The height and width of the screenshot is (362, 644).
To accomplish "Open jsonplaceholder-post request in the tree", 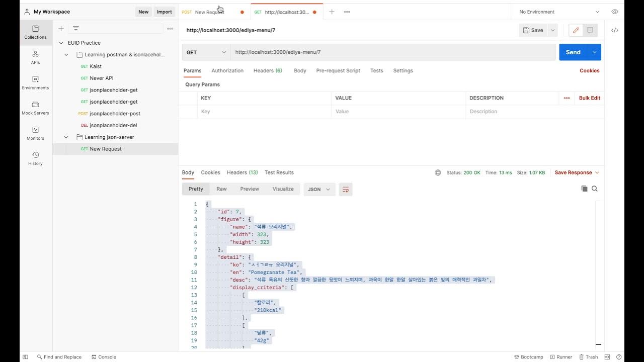I will point(115,114).
